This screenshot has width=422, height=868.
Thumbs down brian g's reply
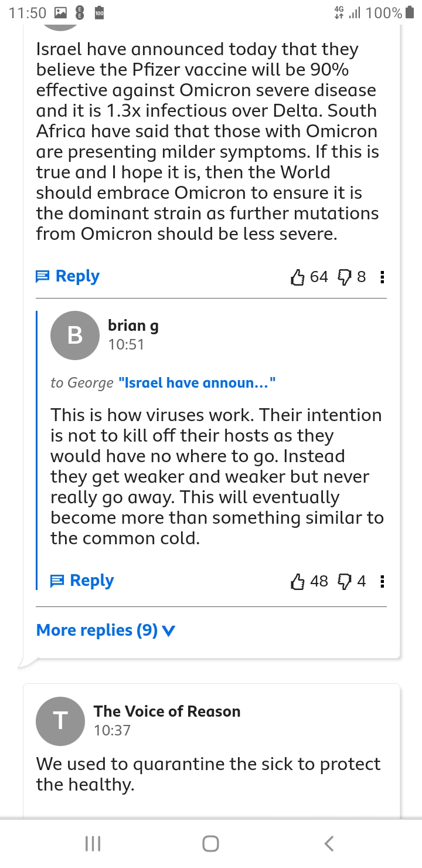point(345,581)
